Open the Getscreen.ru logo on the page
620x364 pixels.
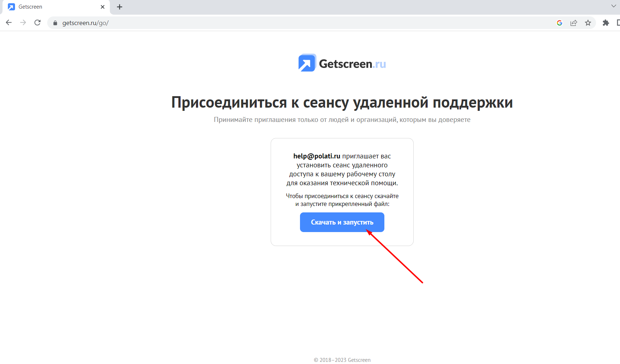click(341, 63)
